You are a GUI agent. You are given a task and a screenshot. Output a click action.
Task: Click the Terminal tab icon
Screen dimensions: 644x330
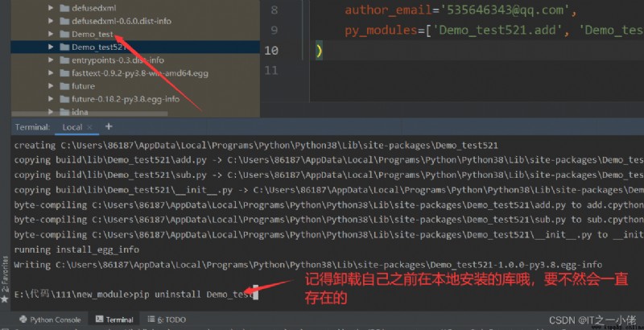99,320
